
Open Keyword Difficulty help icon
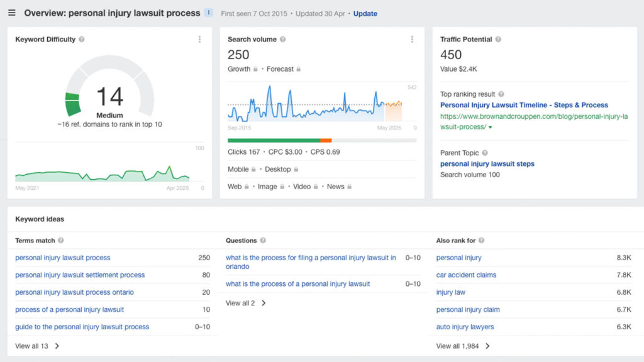pyautogui.click(x=82, y=40)
